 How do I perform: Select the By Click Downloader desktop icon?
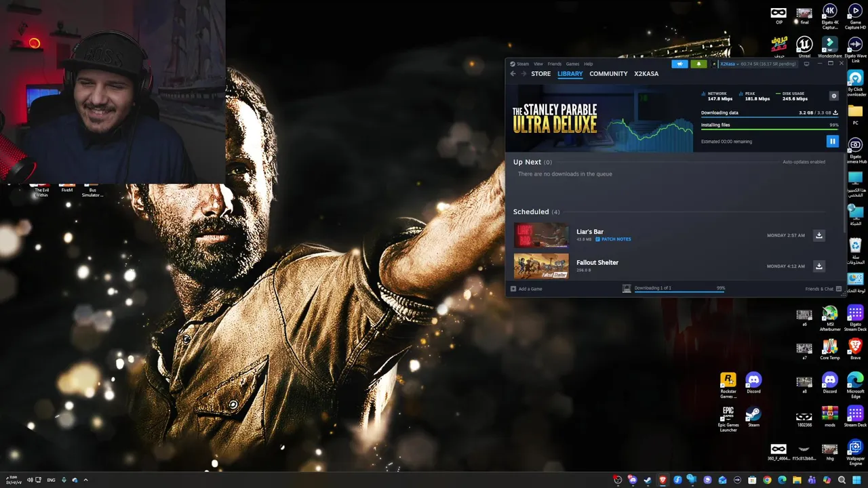(855, 83)
